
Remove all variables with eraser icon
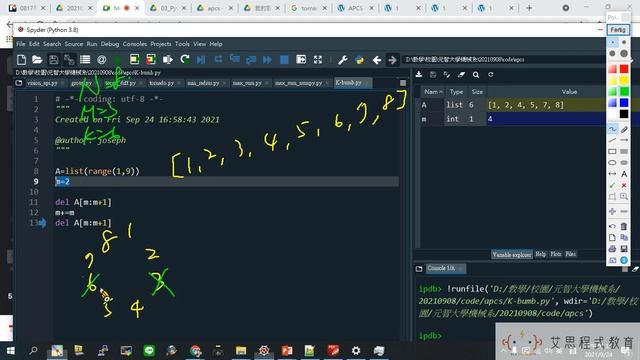461,74
